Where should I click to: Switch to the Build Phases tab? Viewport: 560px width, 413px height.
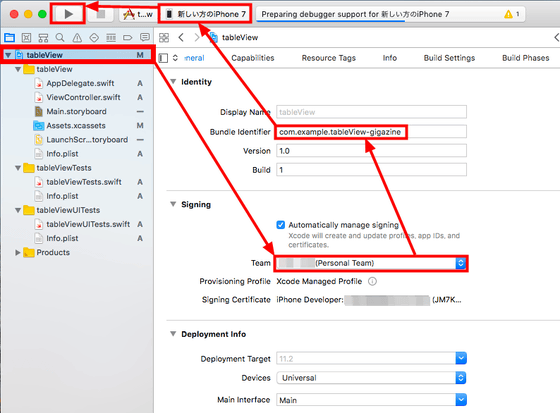click(x=526, y=58)
